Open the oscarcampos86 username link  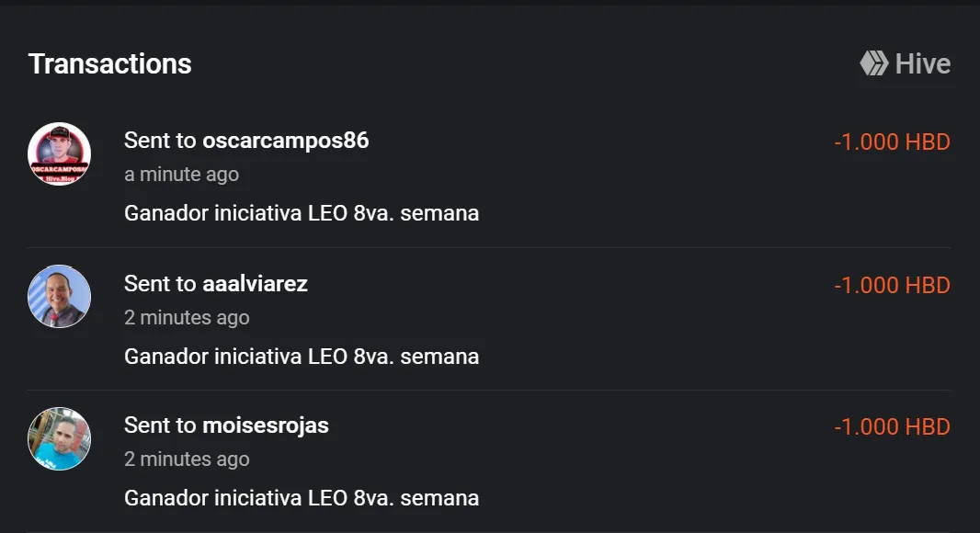[x=285, y=141]
